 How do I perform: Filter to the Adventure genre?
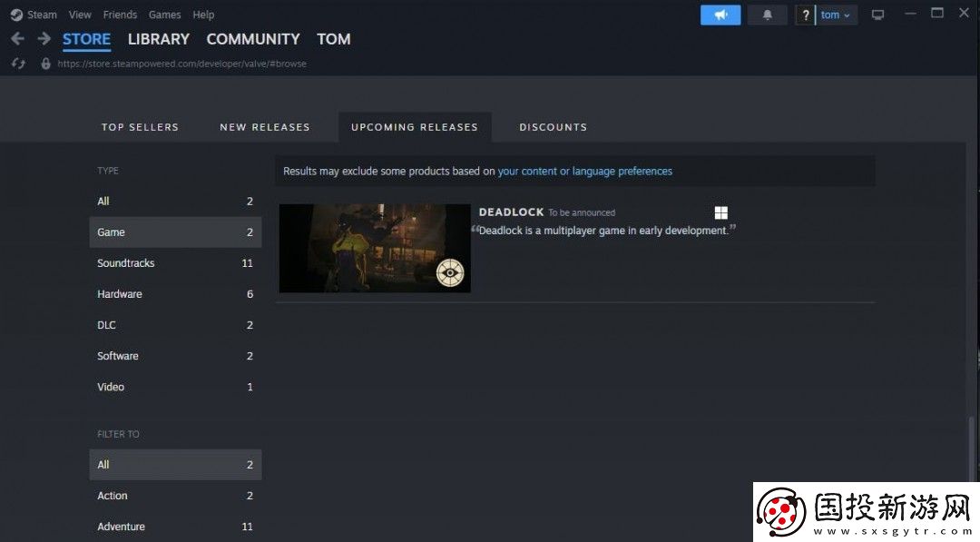click(175, 527)
